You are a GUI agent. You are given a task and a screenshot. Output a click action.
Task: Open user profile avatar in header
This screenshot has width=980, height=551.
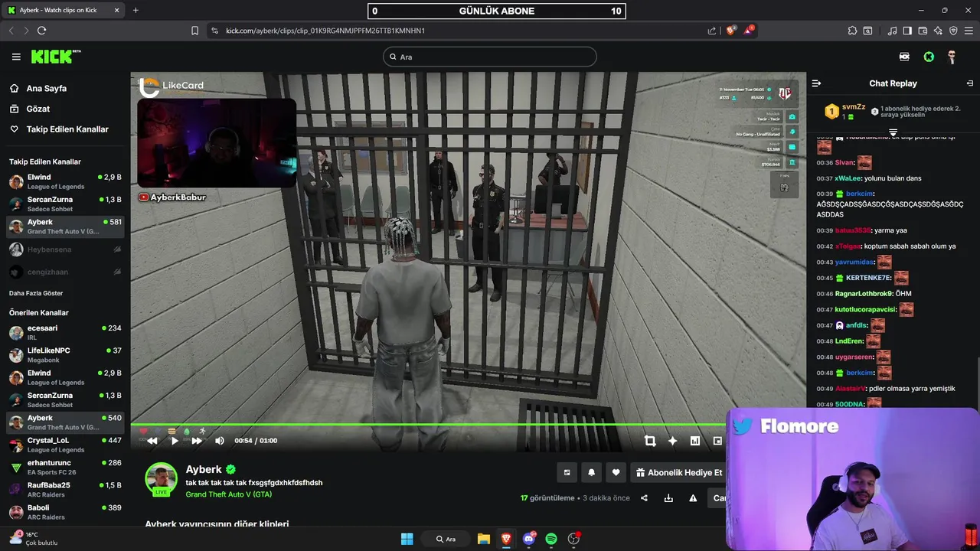click(x=952, y=57)
